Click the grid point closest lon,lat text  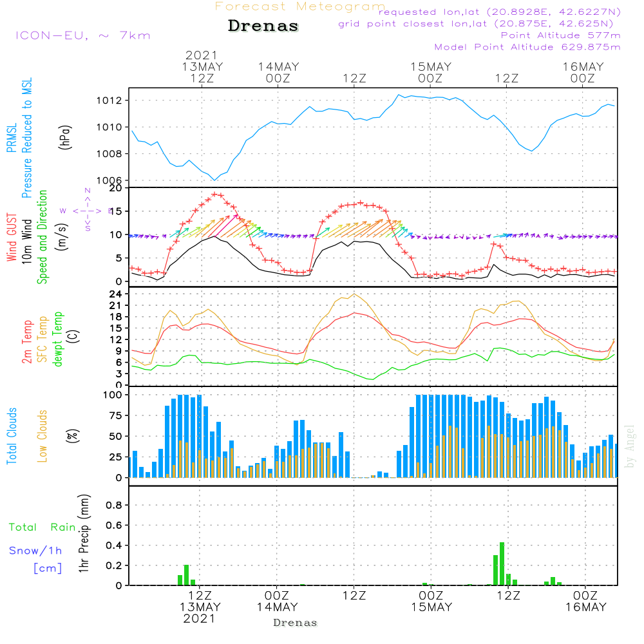(476, 24)
